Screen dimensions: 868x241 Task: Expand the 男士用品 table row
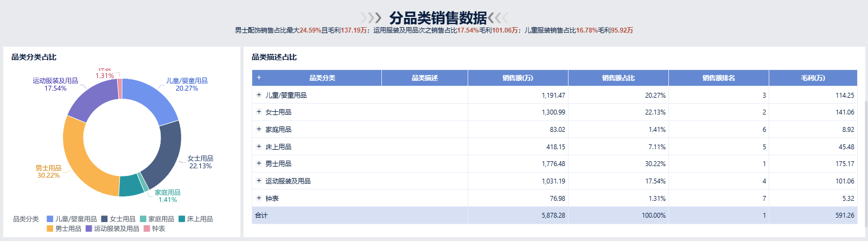pyautogui.click(x=259, y=163)
